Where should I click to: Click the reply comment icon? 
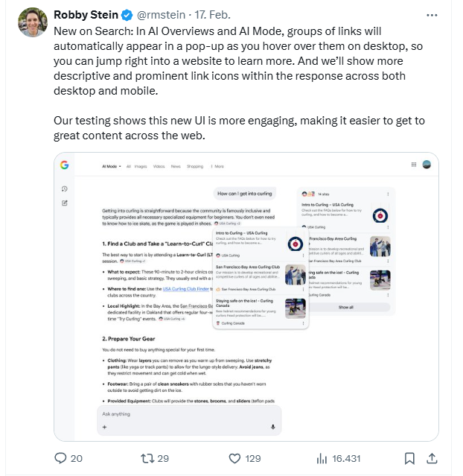(x=62, y=459)
